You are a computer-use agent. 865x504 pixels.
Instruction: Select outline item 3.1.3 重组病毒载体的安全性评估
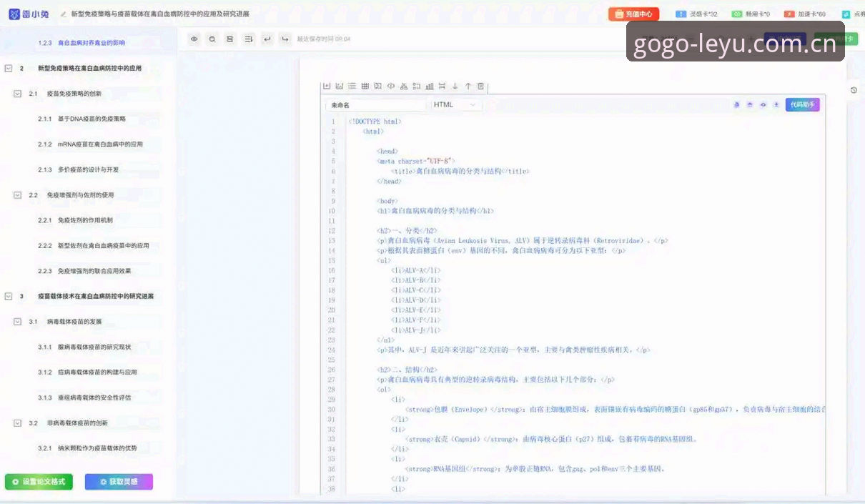(84, 397)
